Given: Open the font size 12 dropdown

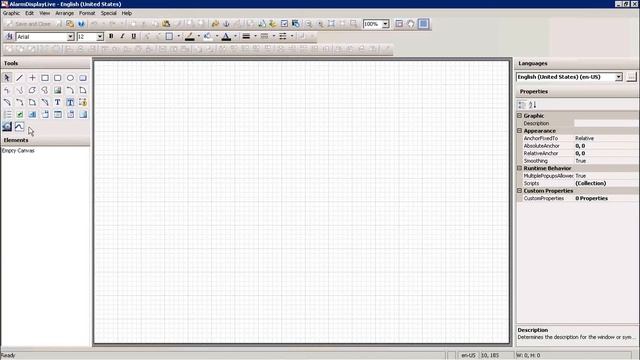Looking at the screenshot, I should (100, 37).
